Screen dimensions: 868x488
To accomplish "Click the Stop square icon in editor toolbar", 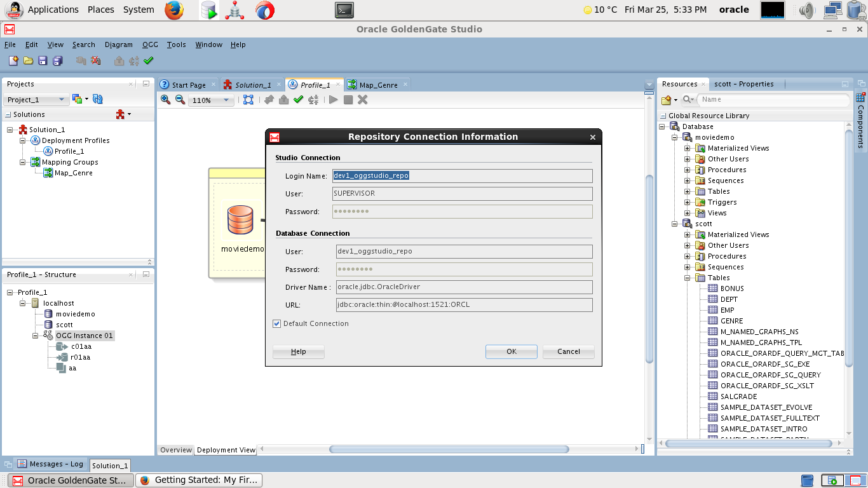I will (x=348, y=100).
